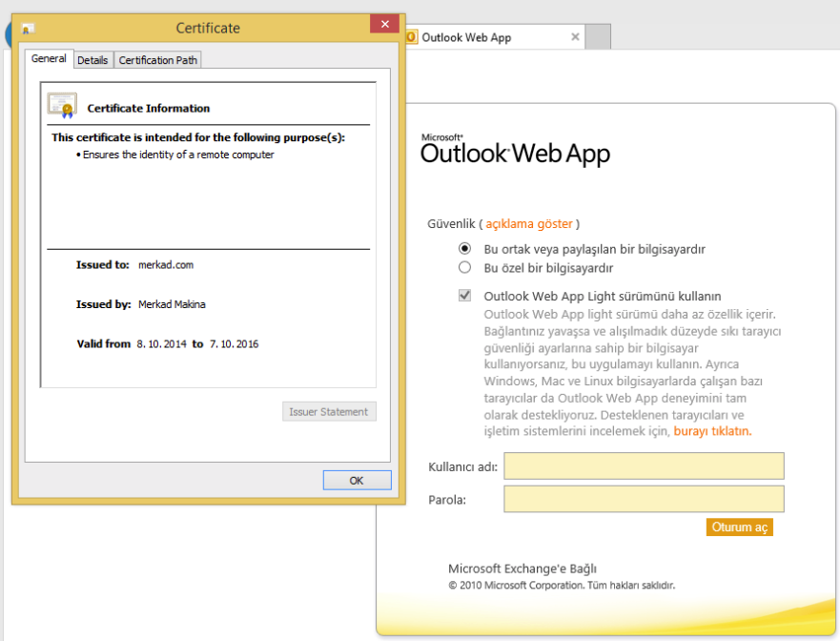Focus the Parola password field
The image size is (840, 641).
coord(644,499)
